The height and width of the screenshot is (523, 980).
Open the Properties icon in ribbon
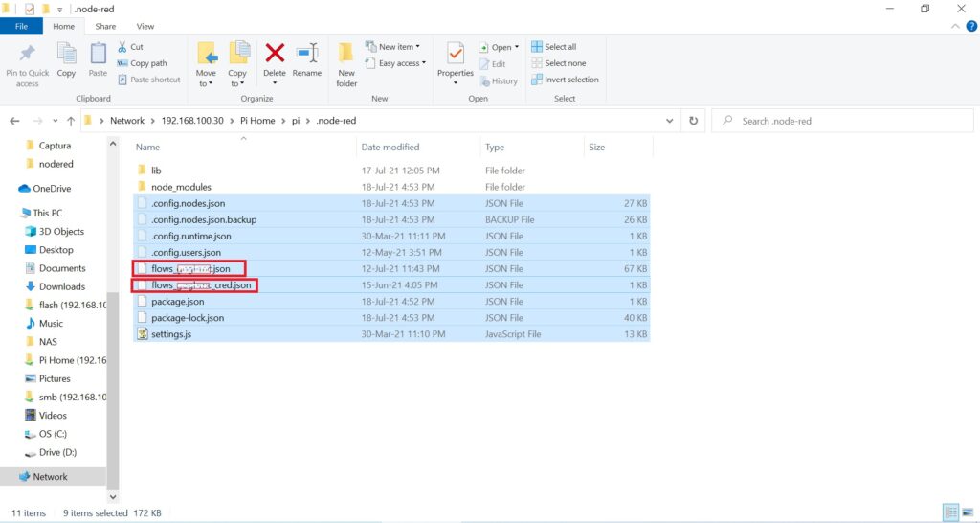point(456,54)
